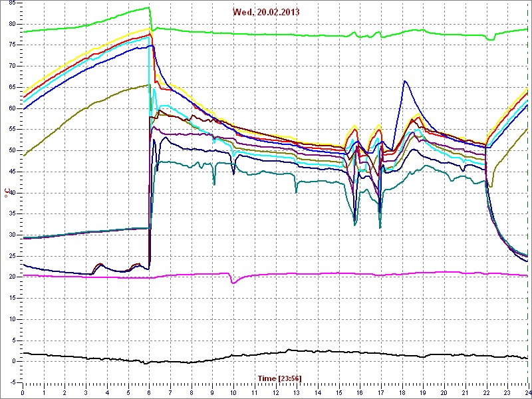Click the 85 label on temperature axis
The height and width of the screenshot is (399, 532).
pyautogui.click(x=12, y=3)
